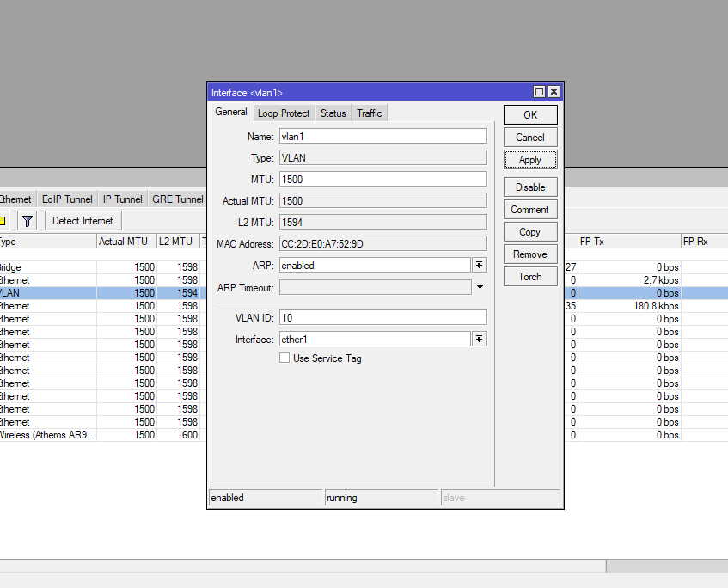Screen dimensions: 728x588
Task: Copy the vlan1 interface
Action: (530, 232)
